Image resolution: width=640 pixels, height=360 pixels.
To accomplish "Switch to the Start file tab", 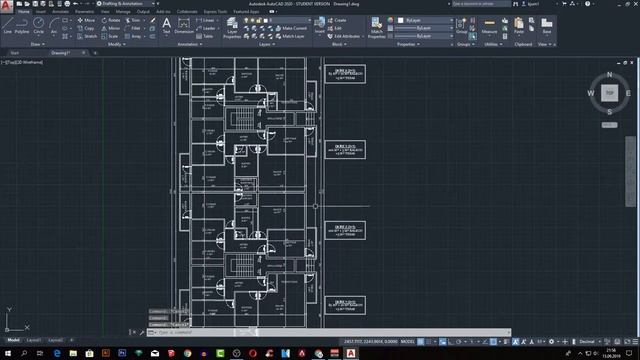I will 15,53.
